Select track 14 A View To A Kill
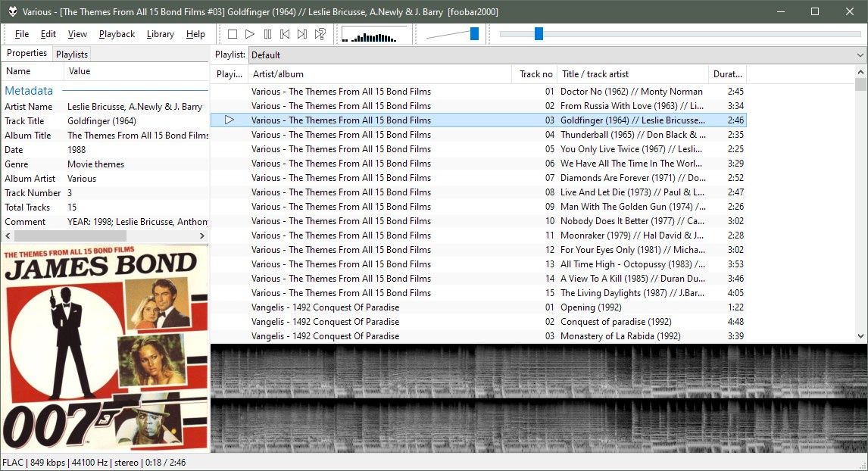This screenshot has width=868, height=471. tap(478, 279)
